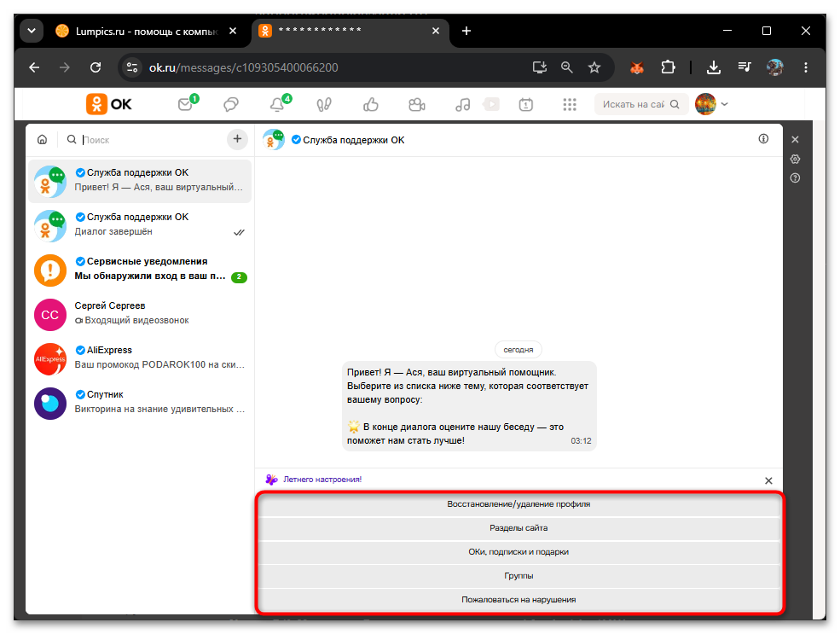Click the Летнего настроения link
This screenshot has height=634, width=840.
[x=322, y=480]
